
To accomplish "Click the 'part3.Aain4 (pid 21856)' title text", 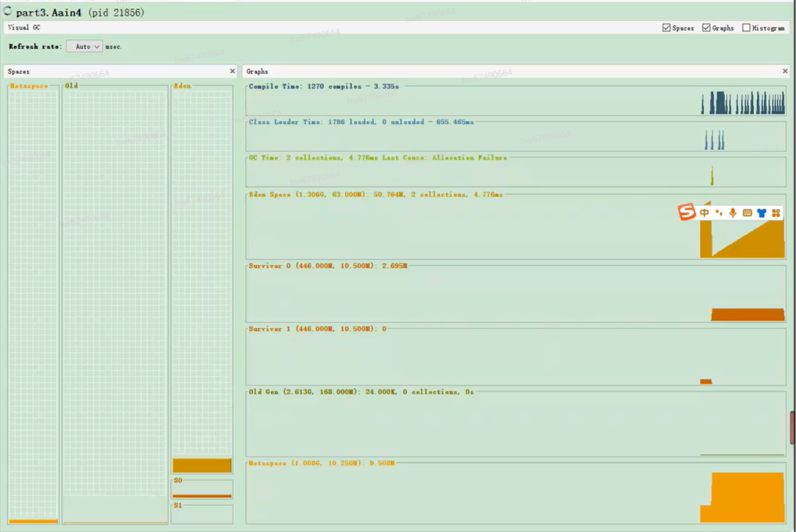I will (80, 12).
